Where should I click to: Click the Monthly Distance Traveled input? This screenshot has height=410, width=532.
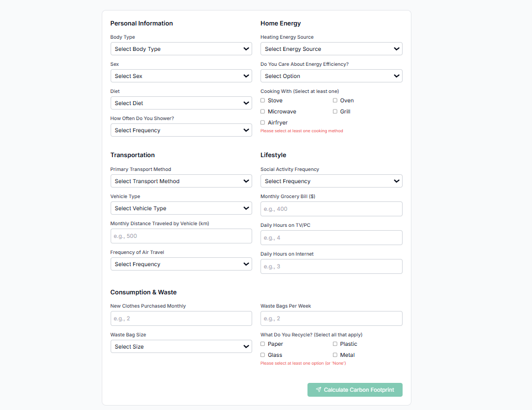(x=181, y=236)
